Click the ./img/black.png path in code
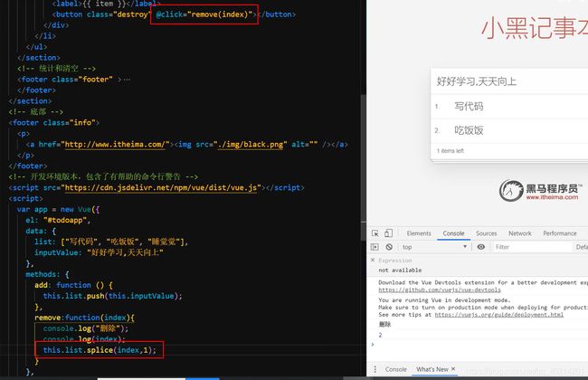This screenshot has width=588, height=380. [x=250, y=145]
